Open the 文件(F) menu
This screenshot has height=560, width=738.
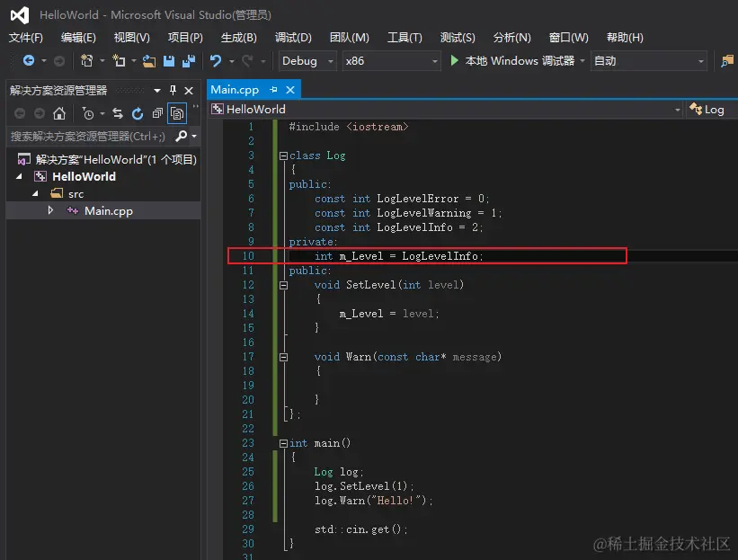26,38
